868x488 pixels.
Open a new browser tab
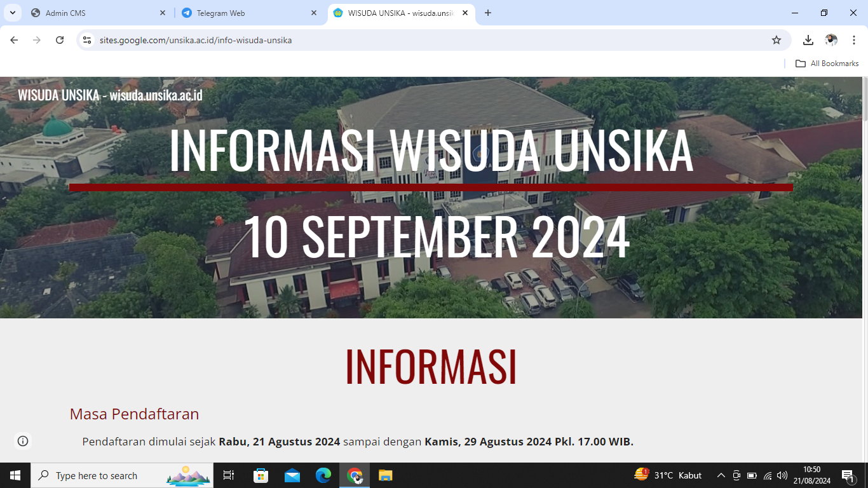tap(488, 13)
